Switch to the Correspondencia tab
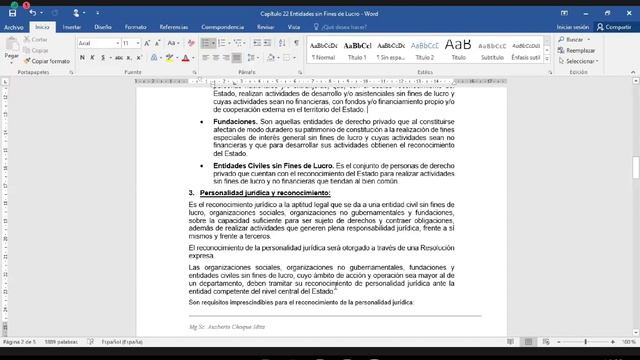 (222, 27)
